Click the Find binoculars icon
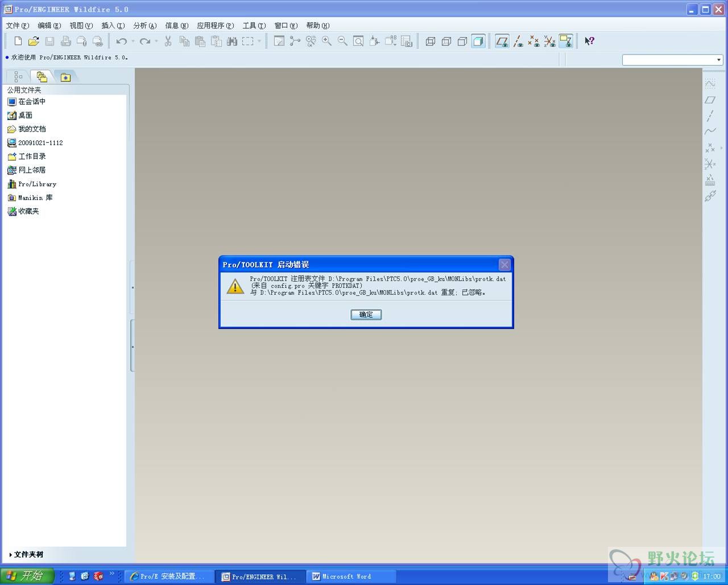Viewport: 728px width, 585px height. click(232, 41)
